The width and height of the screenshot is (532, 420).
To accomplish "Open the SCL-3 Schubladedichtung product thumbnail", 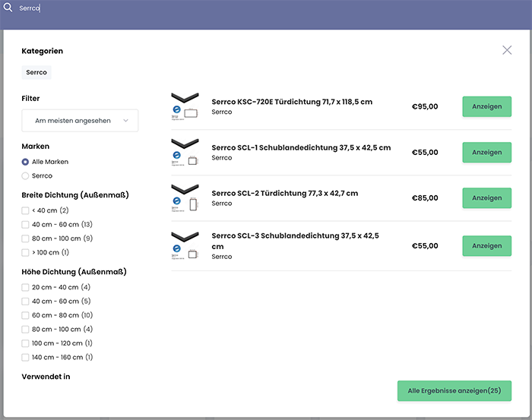I will pos(185,246).
